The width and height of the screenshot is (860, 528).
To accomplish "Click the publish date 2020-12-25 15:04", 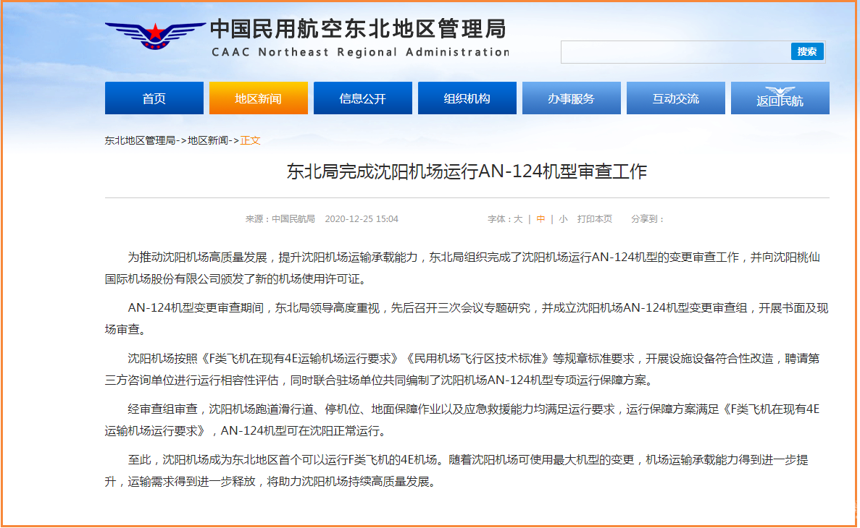I will [x=361, y=219].
